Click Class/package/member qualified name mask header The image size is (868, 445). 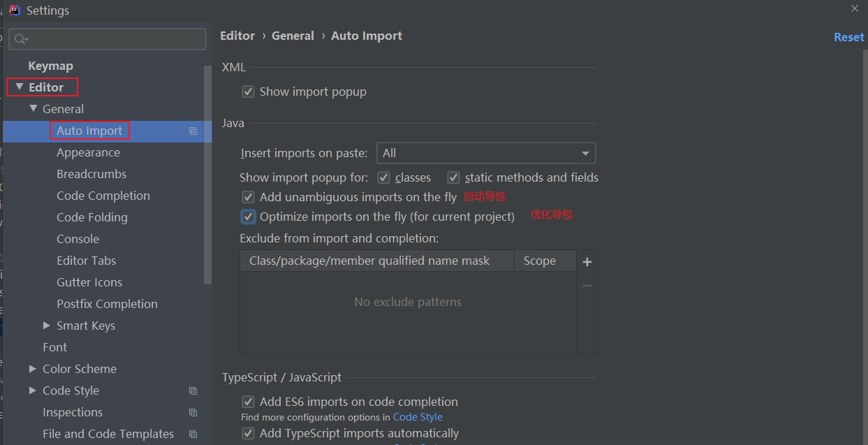pos(377,261)
